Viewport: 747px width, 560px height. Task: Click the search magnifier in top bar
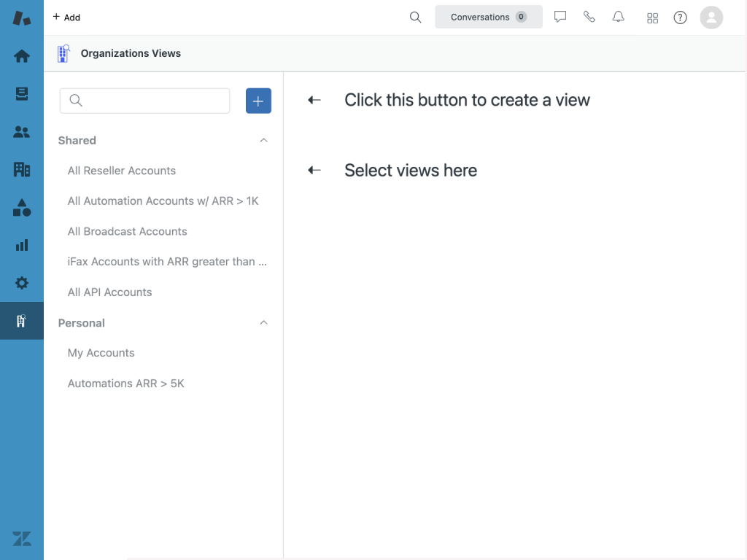416,17
